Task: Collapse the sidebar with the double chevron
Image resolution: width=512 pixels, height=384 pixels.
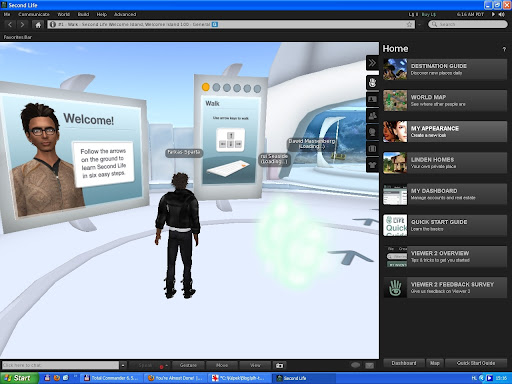Action: (x=372, y=63)
